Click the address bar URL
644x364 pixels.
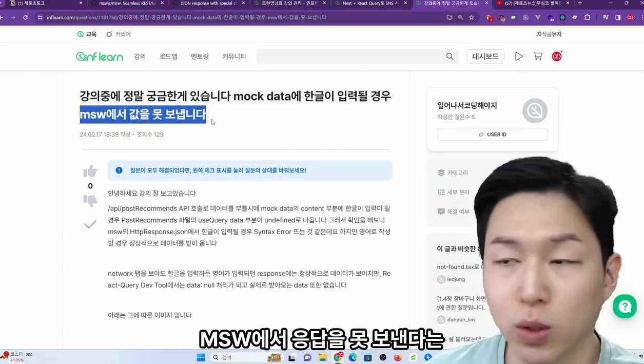tap(186, 17)
